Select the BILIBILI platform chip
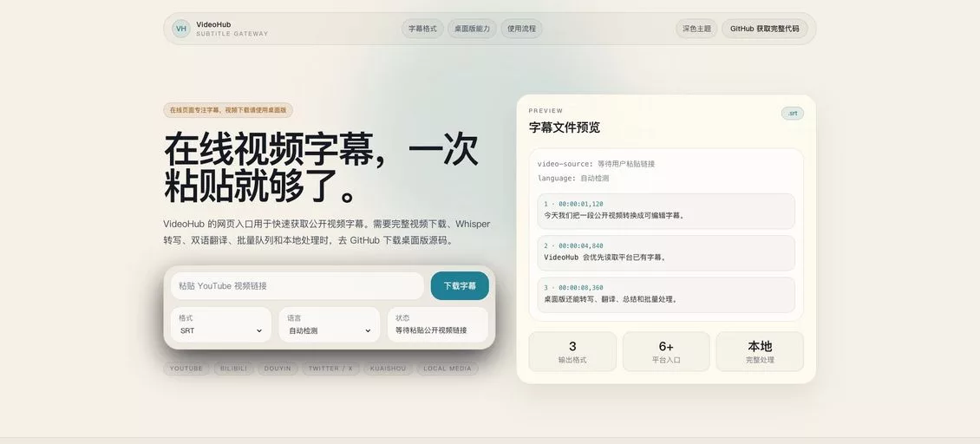Image resolution: width=980 pixels, height=444 pixels. 234,369
